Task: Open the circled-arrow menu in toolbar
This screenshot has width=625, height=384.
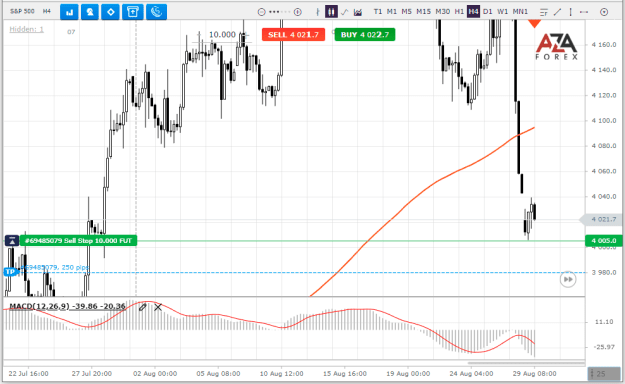Action: point(604,12)
